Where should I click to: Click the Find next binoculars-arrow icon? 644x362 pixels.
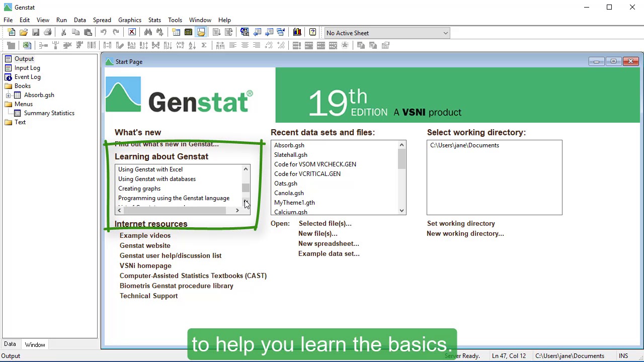tap(160, 33)
